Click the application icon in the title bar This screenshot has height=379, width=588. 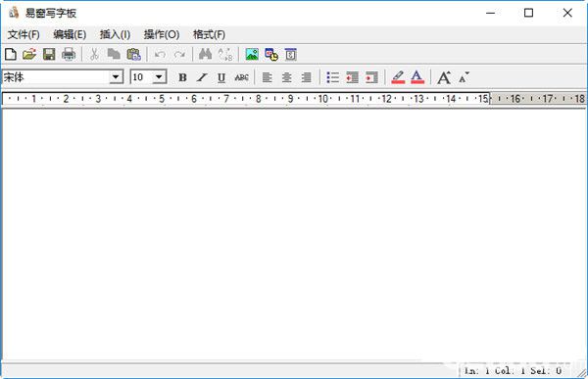click(14, 13)
